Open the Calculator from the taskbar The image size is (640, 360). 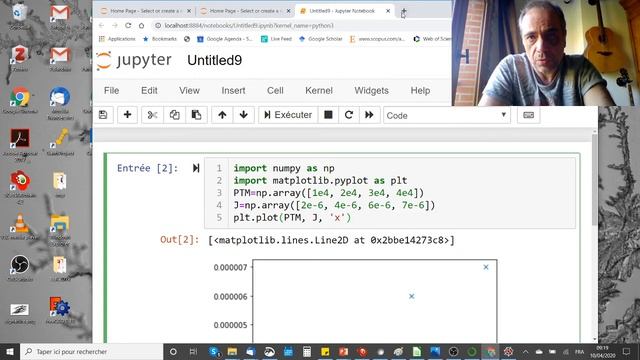[x=307, y=351]
